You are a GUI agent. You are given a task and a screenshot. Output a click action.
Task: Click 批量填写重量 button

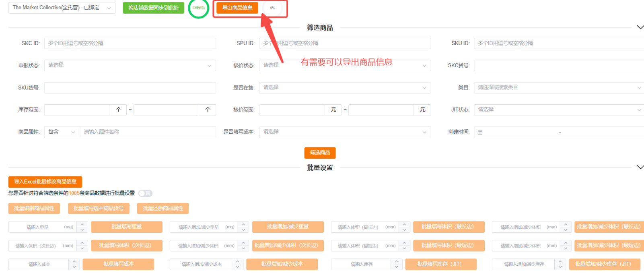click(x=127, y=227)
